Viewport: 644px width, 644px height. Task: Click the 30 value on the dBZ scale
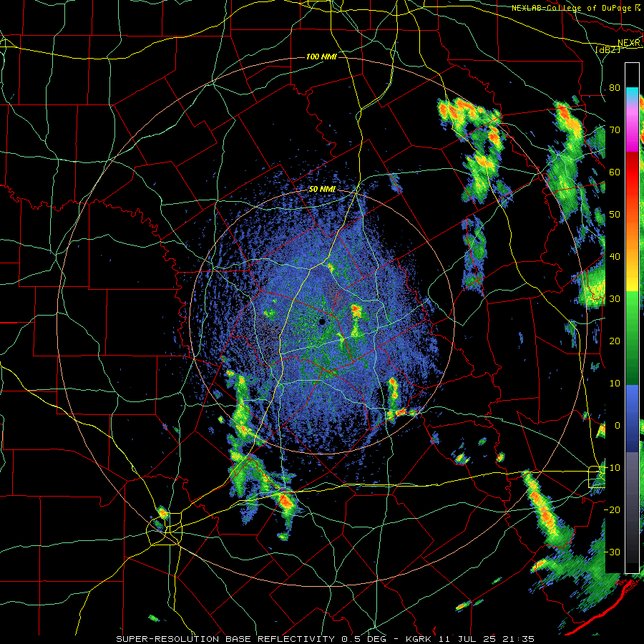615,299
